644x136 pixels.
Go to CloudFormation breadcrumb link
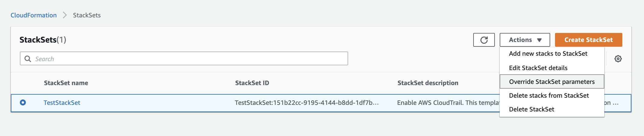click(x=34, y=15)
